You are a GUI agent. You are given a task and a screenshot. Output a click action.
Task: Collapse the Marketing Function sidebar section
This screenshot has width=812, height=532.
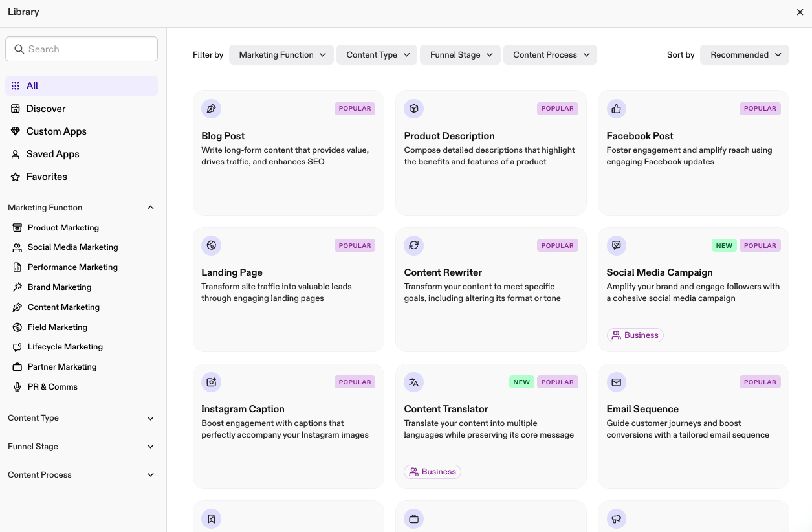(x=151, y=208)
